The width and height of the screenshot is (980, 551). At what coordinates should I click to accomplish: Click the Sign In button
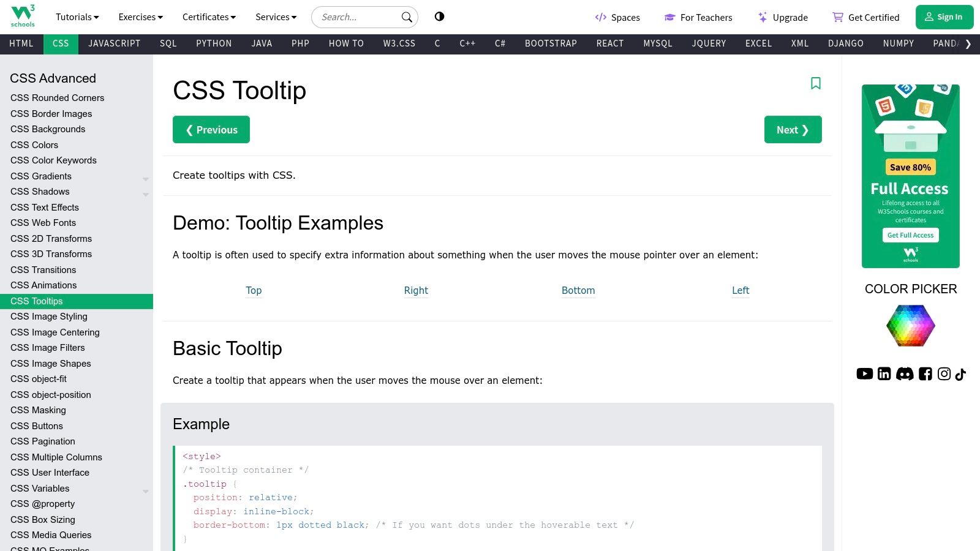pyautogui.click(x=944, y=17)
